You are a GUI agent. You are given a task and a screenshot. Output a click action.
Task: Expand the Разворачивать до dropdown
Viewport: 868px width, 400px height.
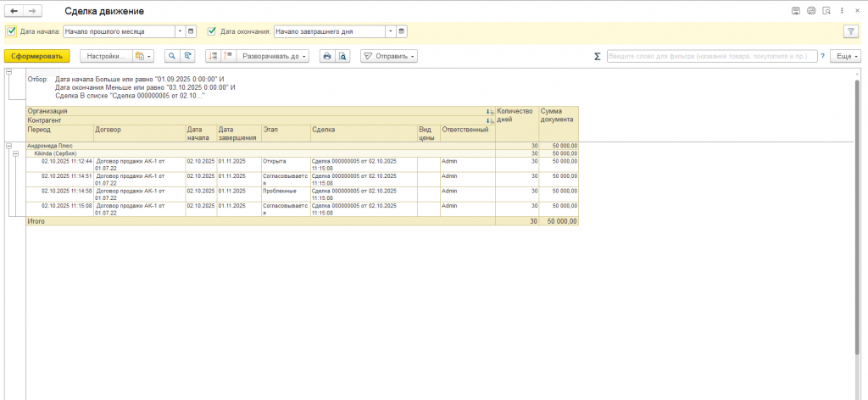point(275,56)
